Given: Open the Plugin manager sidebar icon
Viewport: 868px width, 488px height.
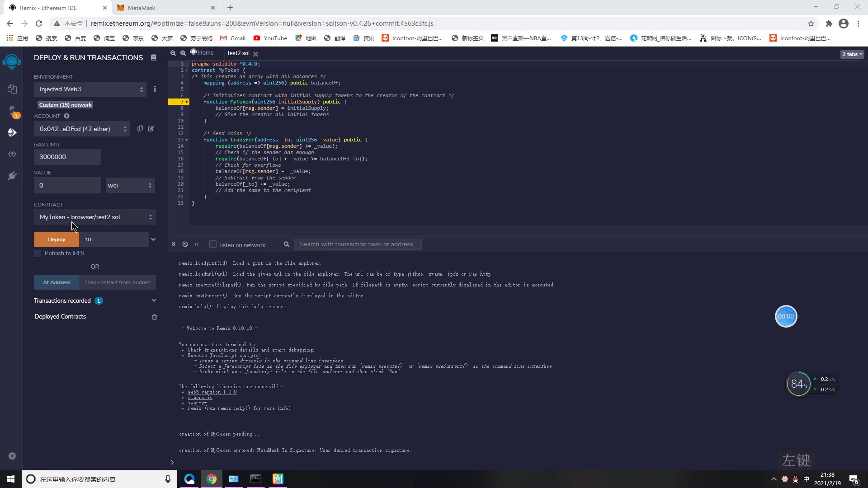Looking at the screenshot, I should [12, 176].
